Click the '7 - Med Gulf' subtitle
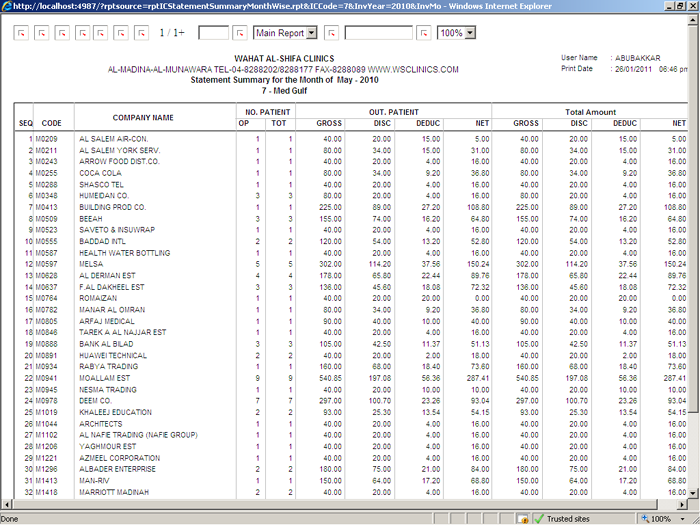This screenshot has height=525, width=700. tap(284, 91)
